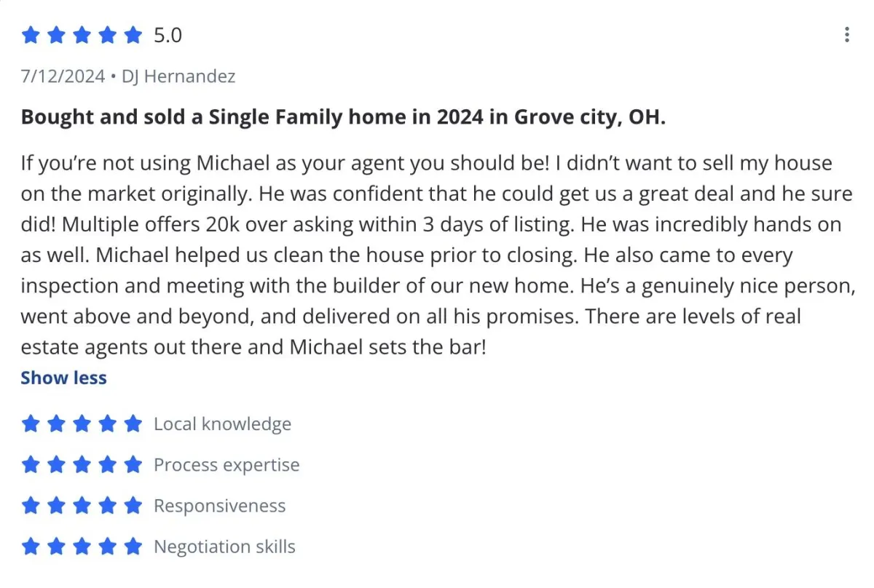
Task: Open the three-dot review options menu
Action: pos(846,35)
